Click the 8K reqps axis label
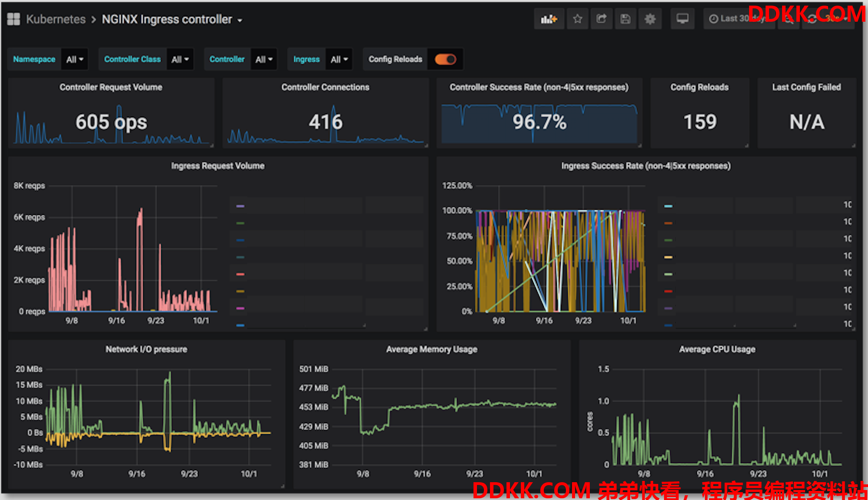 pos(29,186)
